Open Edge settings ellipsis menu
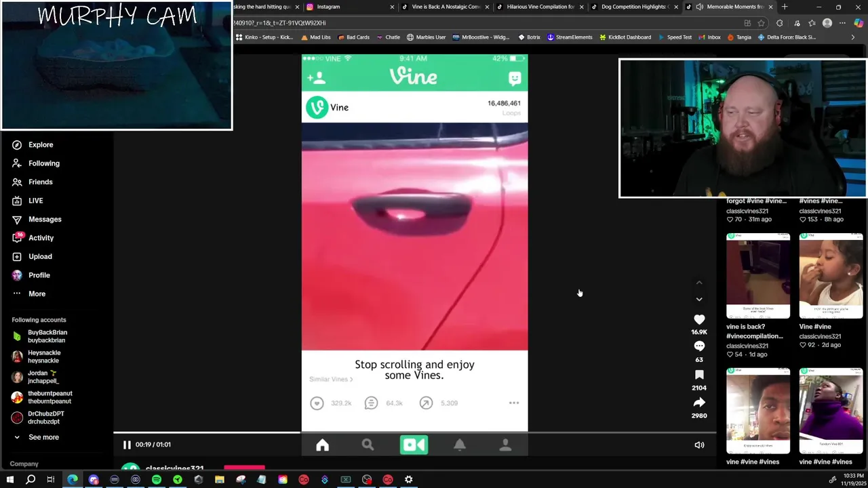Viewport: 868px width, 488px height. click(842, 23)
